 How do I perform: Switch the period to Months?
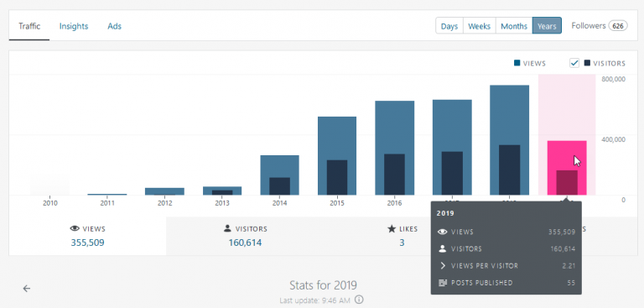pos(514,26)
